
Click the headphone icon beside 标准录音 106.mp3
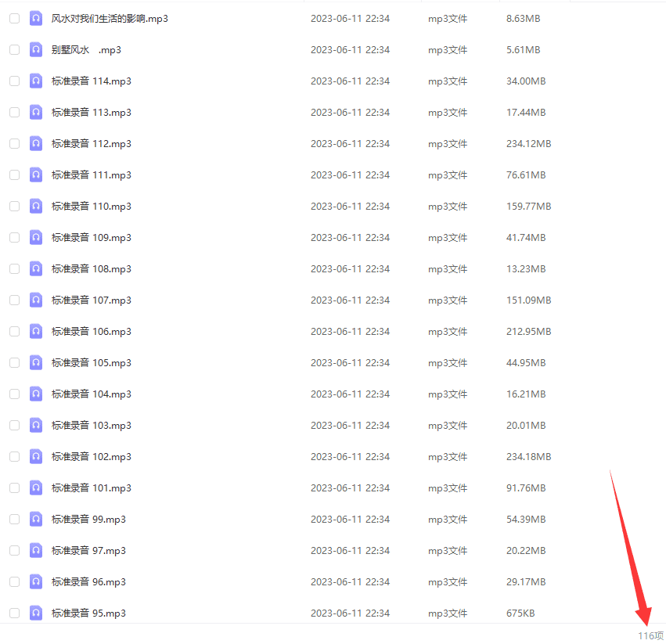coord(36,332)
